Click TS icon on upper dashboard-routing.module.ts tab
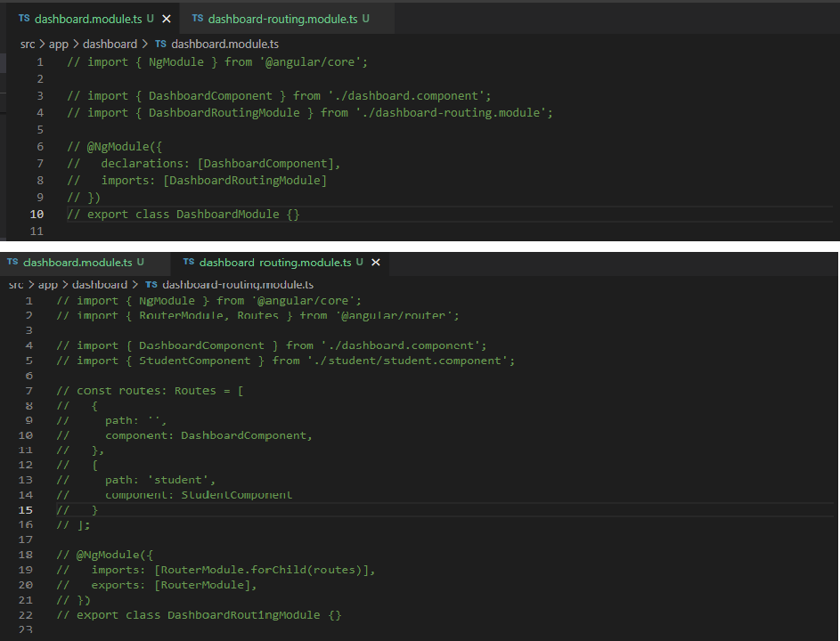Viewport: 840px width, 641px height. tap(198, 19)
